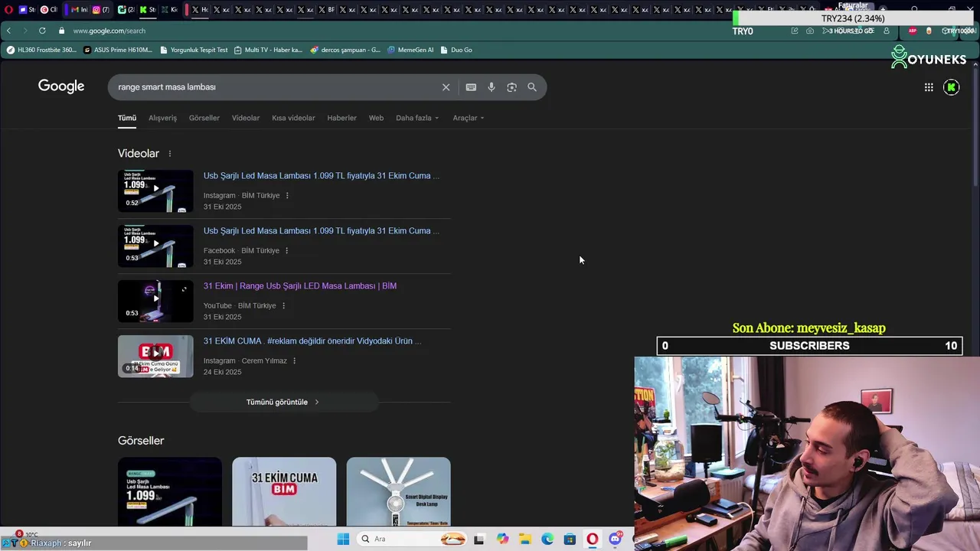Start voice search with the microphone icon
Screen dimensions: 980x551
[x=492, y=87]
